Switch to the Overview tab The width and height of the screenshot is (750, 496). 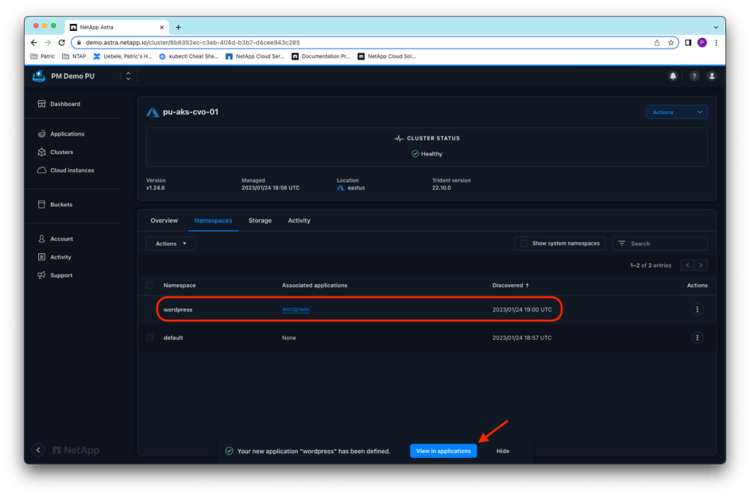[164, 220]
